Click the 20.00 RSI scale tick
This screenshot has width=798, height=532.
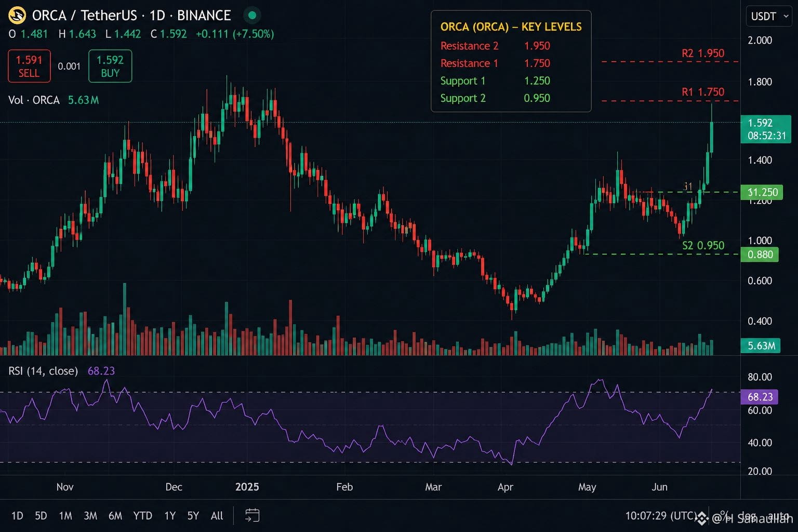tap(760, 471)
